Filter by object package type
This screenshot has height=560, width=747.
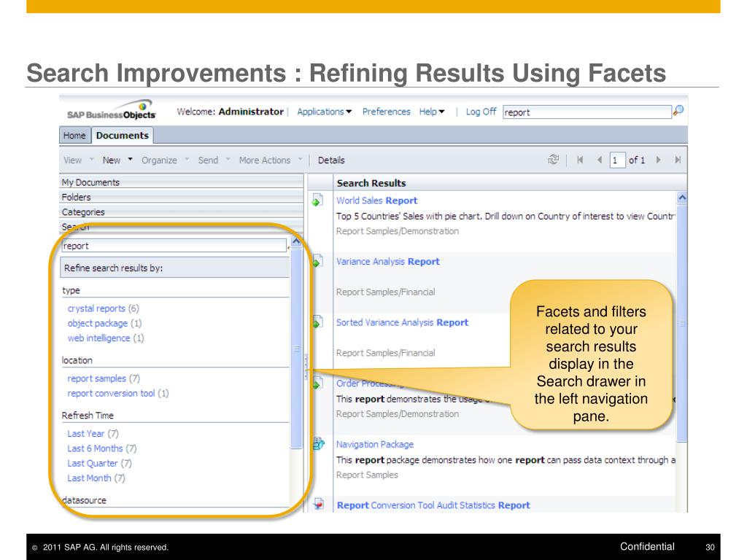98,323
